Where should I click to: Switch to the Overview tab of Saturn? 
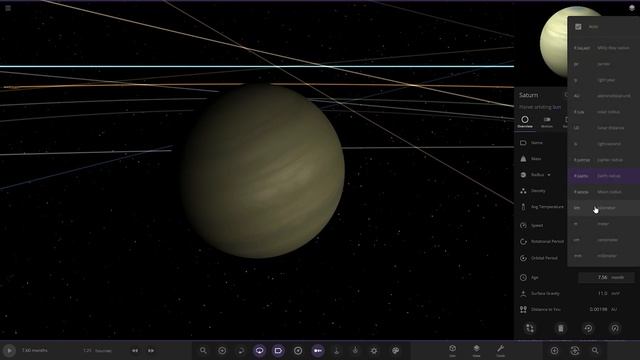pyautogui.click(x=525, y=122)
